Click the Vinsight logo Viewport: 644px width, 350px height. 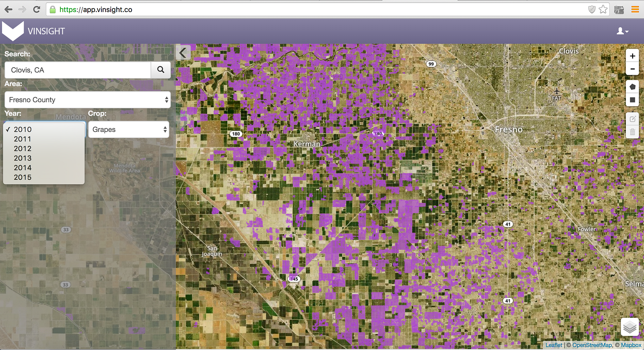[x=13, y=31]
